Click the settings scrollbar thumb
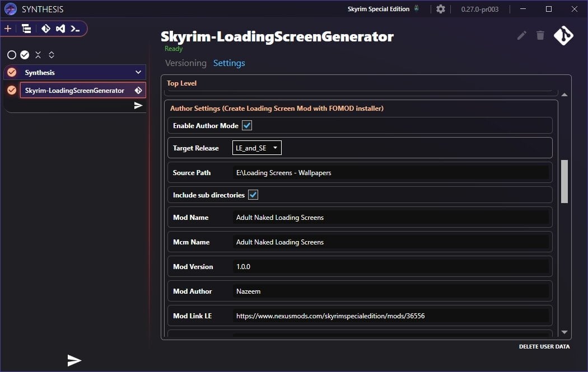The width and height of the screenshot is (588, 372). click(564, 181)
